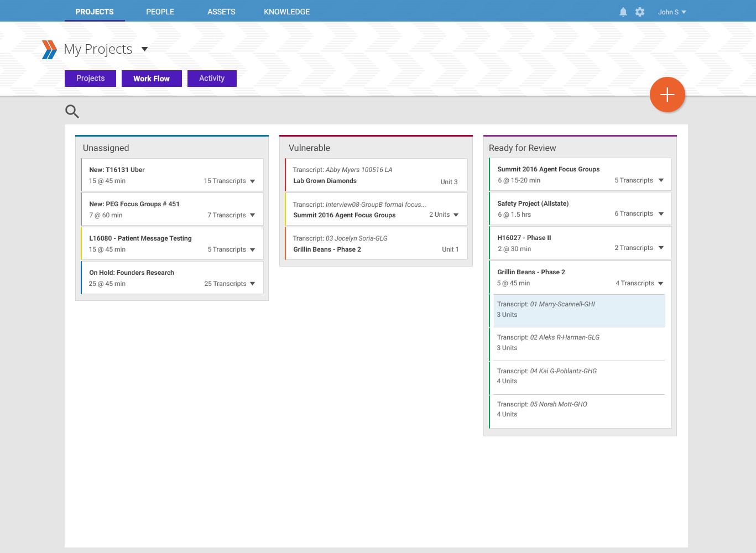
Task: Expand the On Hold: Founders Research transcripts
Action: (252, 284)
